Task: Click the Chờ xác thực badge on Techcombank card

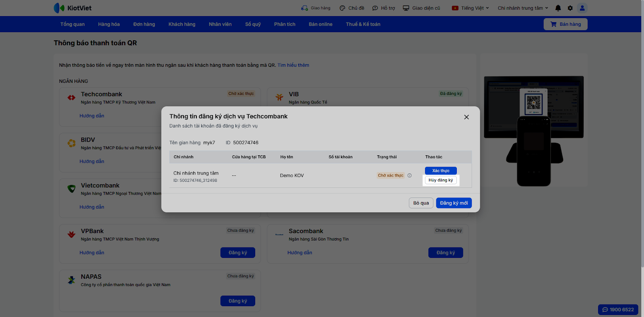Action: [x=241, y=94]
